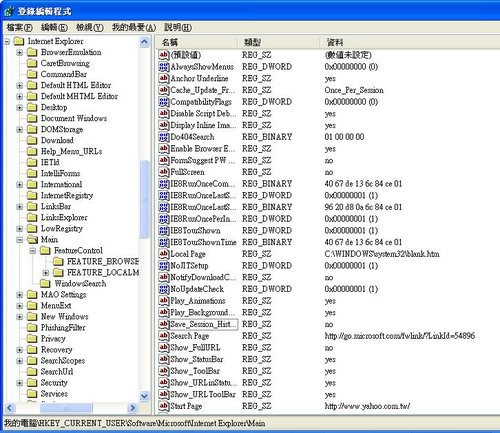The height and width of the screenshot is (433, 500).
Task: Sort by the 資料 data column header
Action: 410,42
